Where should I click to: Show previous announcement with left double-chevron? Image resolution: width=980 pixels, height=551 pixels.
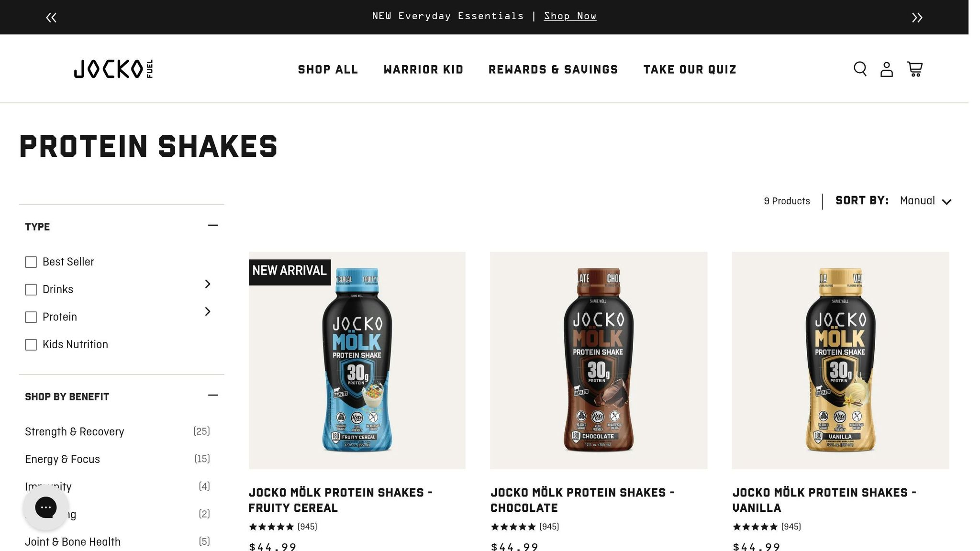(51, 18)
